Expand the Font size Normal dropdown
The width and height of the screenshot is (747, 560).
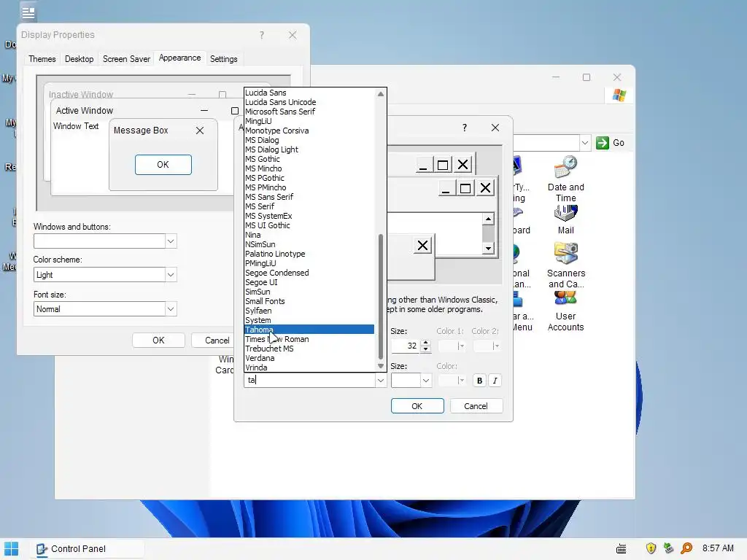(171, 309)
